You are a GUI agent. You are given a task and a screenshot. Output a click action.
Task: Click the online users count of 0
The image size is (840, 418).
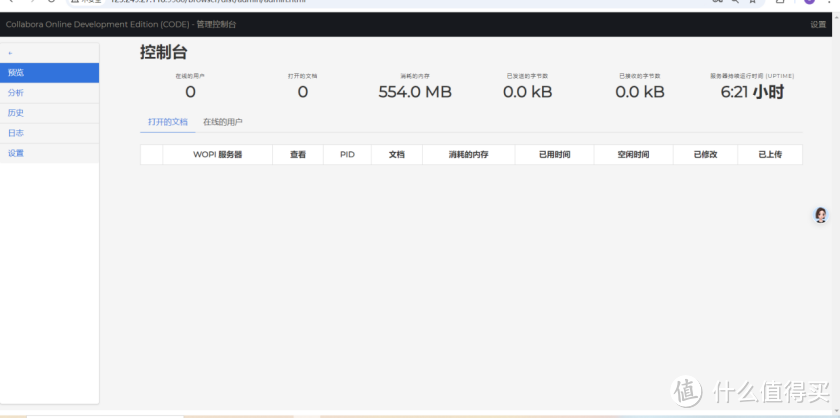point(190,92)
